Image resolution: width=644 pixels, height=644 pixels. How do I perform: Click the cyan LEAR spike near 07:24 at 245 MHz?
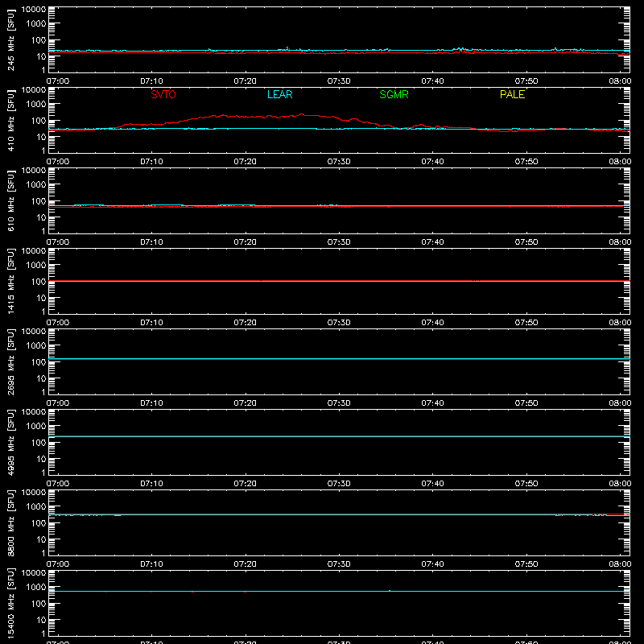[287, 48]
